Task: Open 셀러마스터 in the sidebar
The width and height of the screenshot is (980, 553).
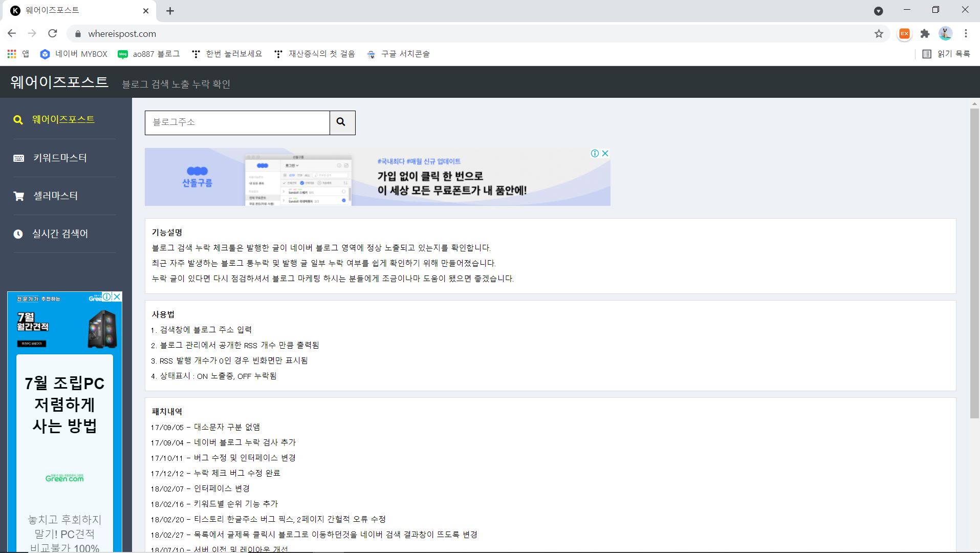Action: (x=55, y=196)
